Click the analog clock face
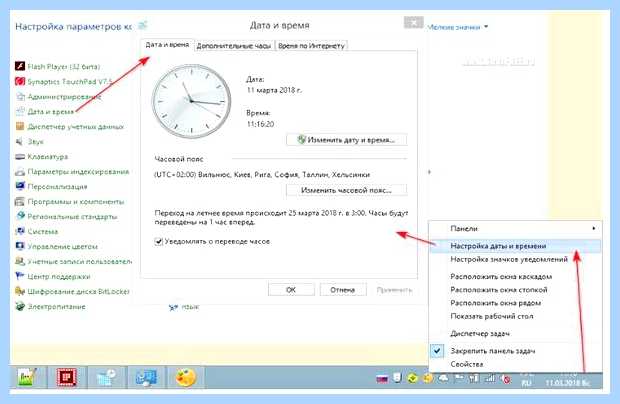This screenshot has height=404, width=620. pyautogui.click(x=191, y=101)
